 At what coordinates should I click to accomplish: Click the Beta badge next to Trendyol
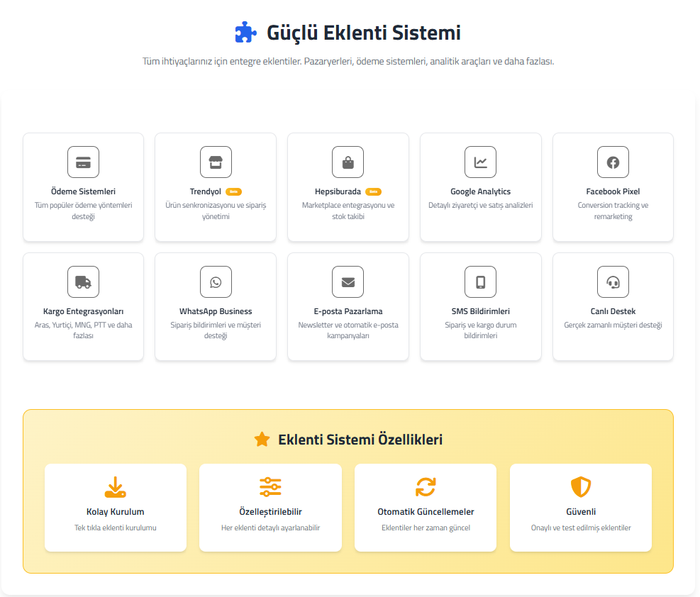[233, 191]
